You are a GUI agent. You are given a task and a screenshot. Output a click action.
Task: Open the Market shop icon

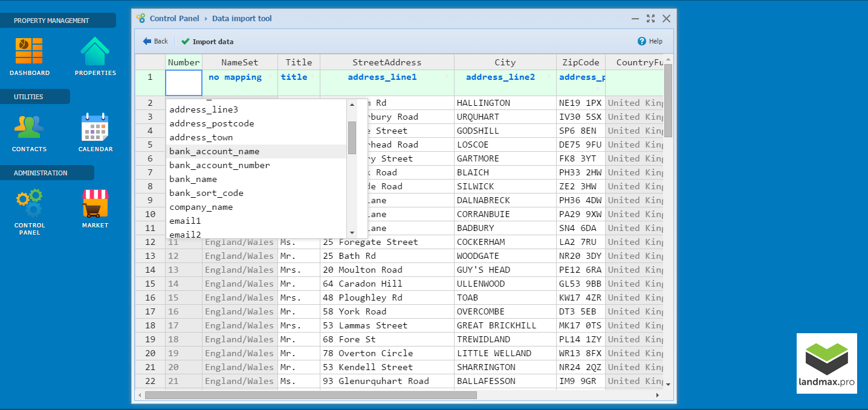95,203
